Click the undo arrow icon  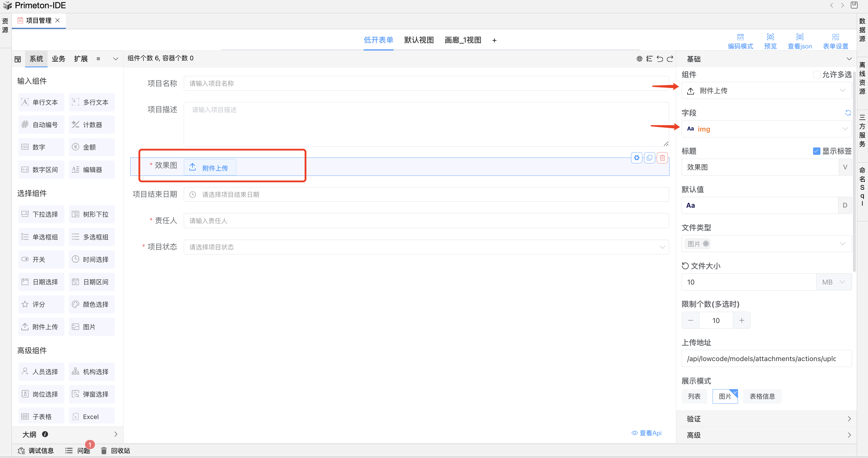coord(660,59)
